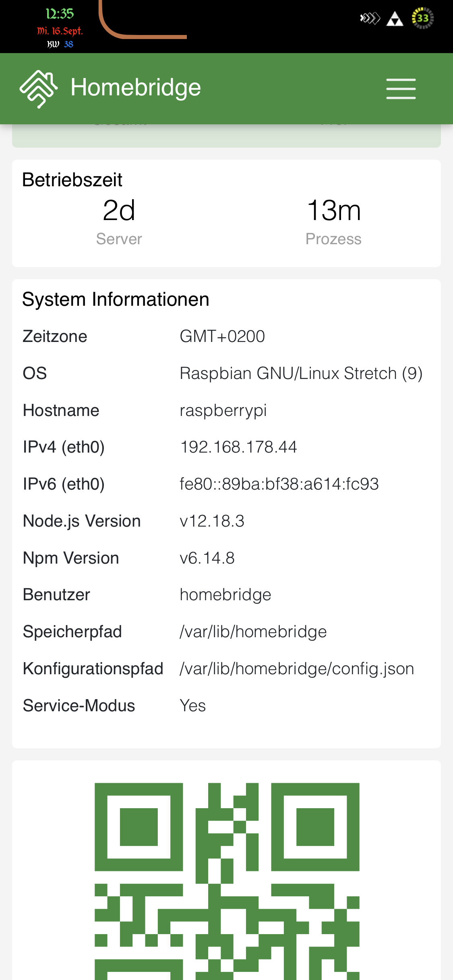453x980 pixels.
Task: Tap the Npm version v6.14.8
Action: pos(207,558)
